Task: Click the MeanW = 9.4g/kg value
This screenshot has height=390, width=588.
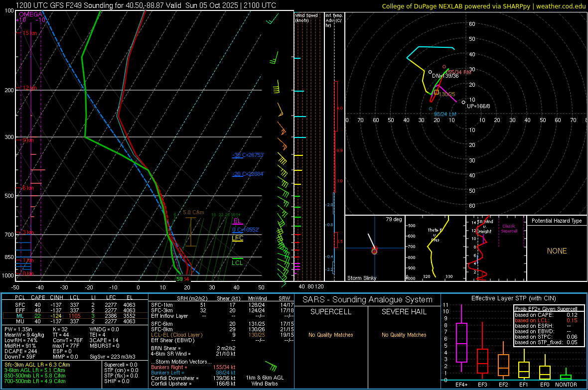Action: pyautogui.click(x=24, y=335)
